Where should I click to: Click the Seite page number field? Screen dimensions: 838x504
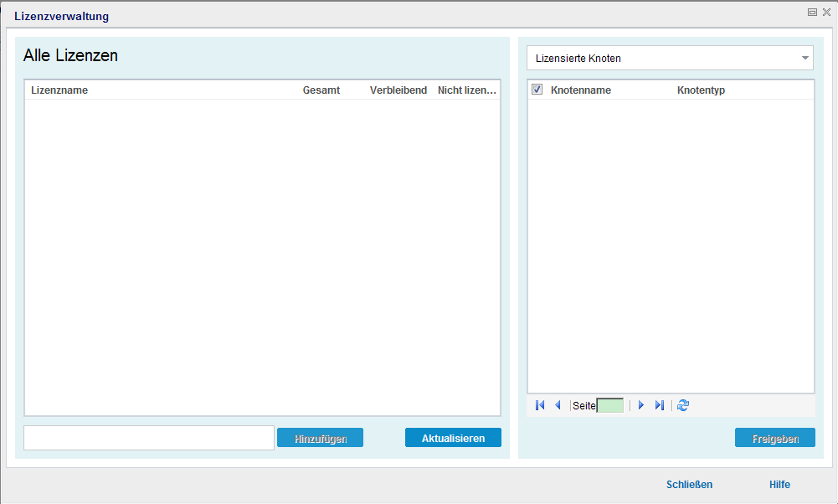[x=612, y=405]
